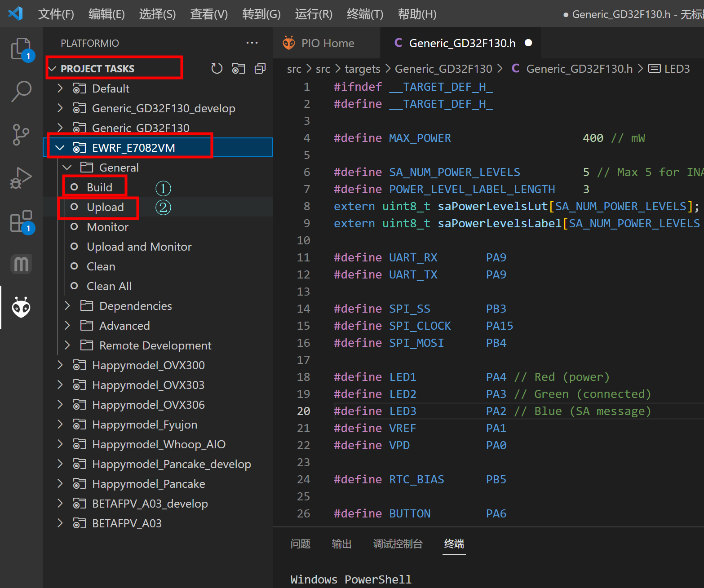
Task: Run the Build task
Action: coord(99,187)
